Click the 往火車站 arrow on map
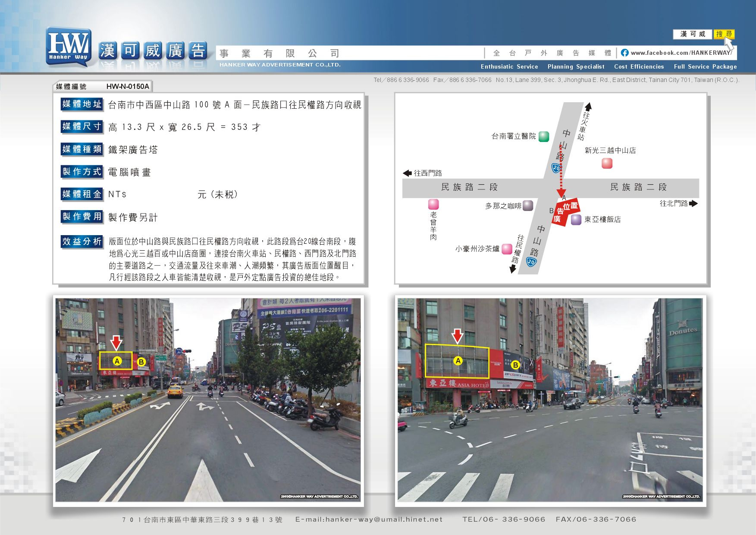The image size is (756, 535). (x=588, y=107)
